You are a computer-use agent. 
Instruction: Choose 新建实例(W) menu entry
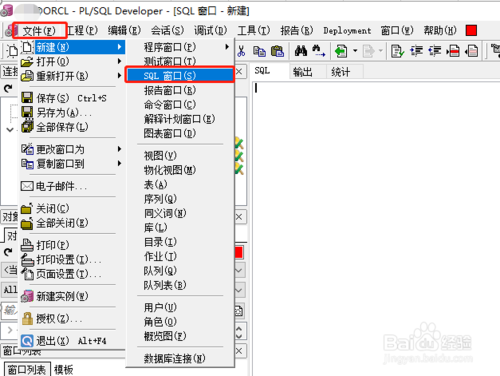pyautogui.click(x=73, y=296)
